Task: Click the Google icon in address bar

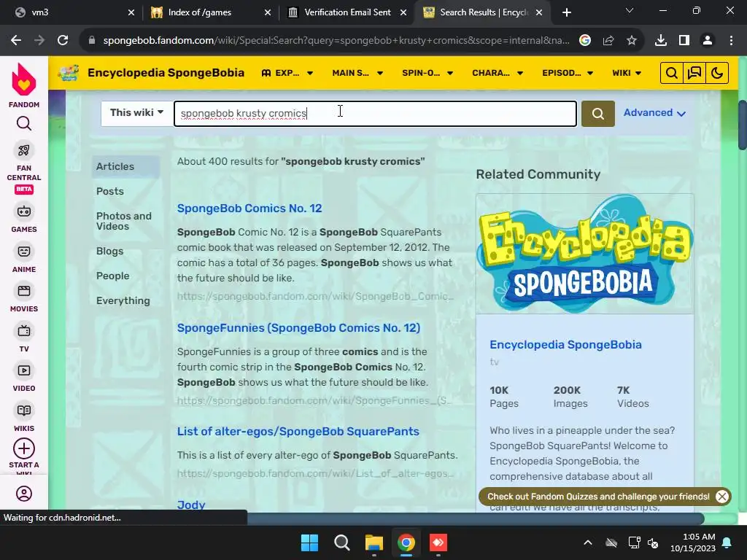Action: coord(584,41)
